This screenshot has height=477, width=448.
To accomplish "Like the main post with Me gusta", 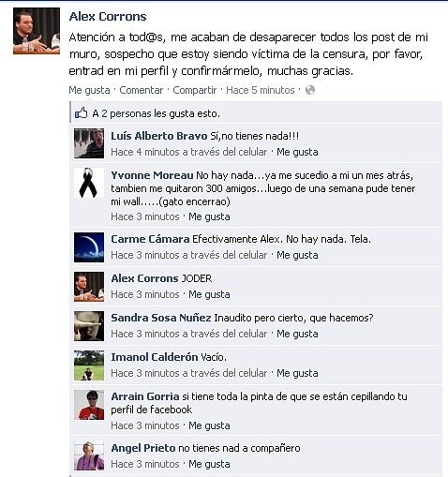I will (89, 90).
